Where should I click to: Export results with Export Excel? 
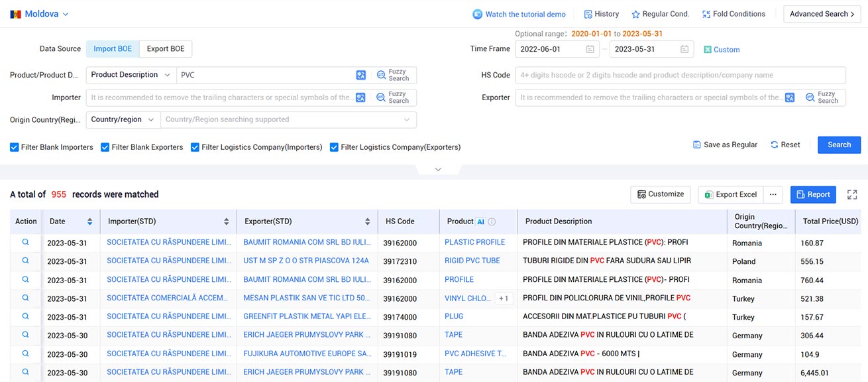click(x=731, y=194)
